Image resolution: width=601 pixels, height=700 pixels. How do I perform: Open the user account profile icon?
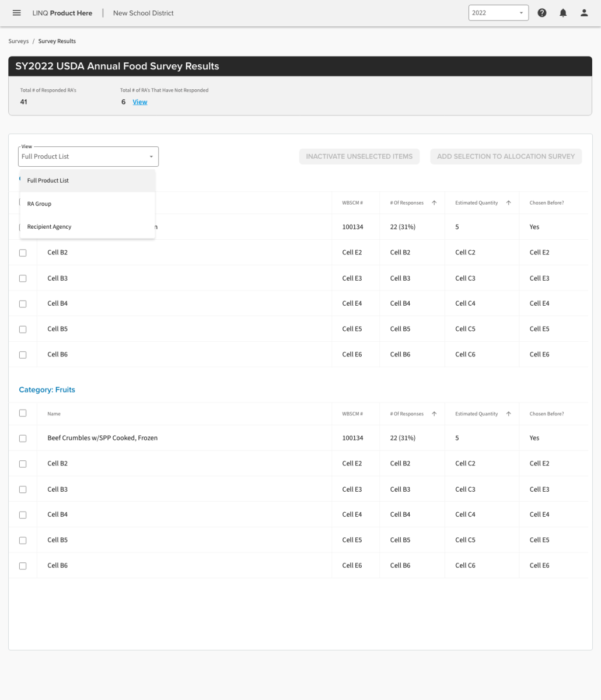[x=584, y=13]
